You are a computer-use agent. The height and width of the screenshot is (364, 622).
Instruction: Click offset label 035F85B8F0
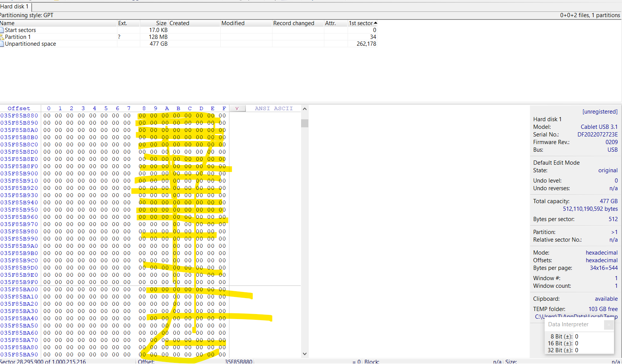point(19,166)
